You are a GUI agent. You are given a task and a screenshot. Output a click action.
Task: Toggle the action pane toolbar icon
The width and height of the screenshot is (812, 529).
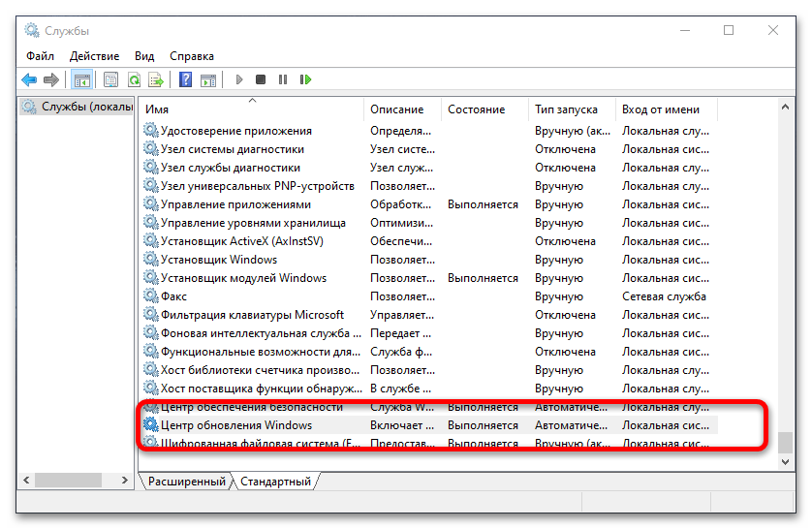pyautogui.click(x=208, y=79)
